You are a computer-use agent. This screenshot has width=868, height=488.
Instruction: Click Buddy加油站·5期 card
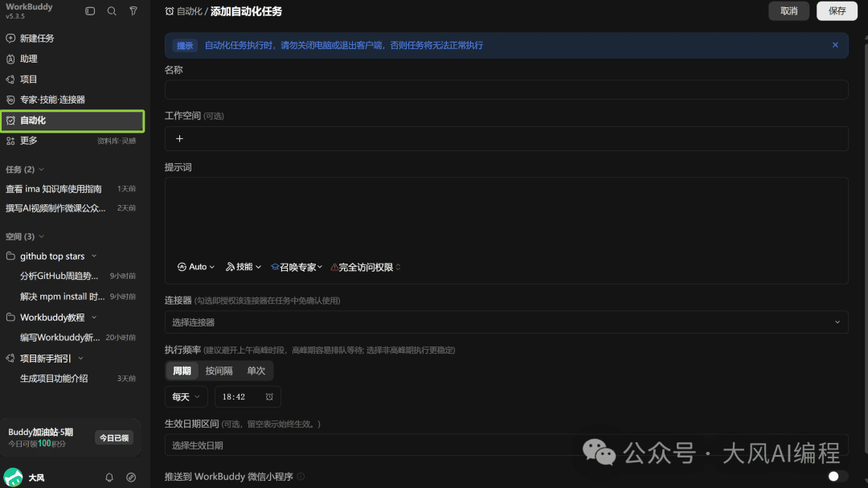70,437
